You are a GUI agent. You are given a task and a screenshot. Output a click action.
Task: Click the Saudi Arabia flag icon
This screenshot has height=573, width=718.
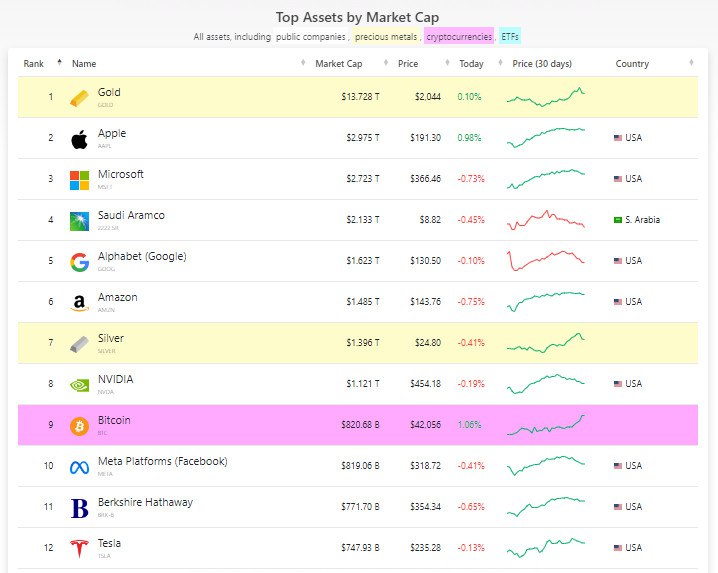coord(618,219)
